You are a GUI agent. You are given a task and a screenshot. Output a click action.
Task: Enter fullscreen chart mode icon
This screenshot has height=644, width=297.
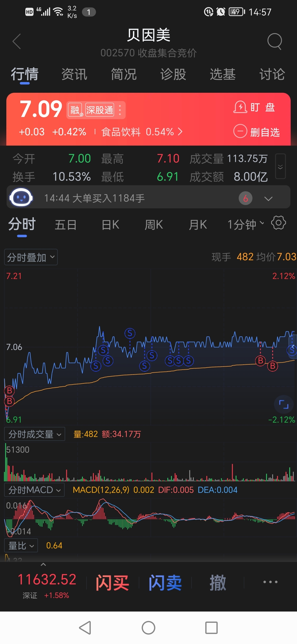pyautogui.click(x=284, y=404)
